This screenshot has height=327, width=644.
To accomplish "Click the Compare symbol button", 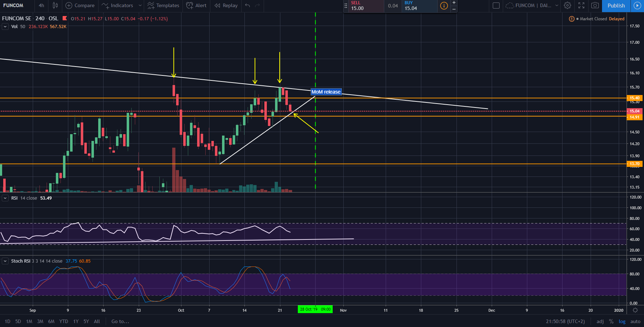I will coord(80,5).
